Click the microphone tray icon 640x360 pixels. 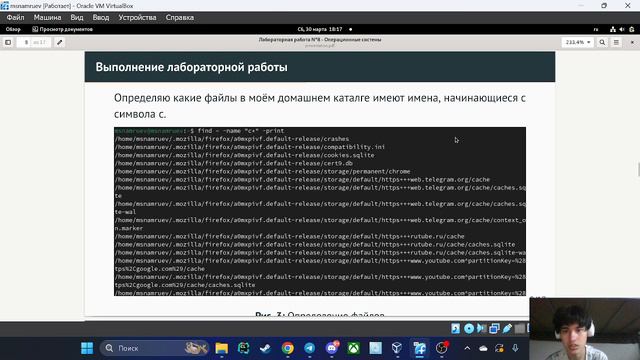[x=515, y=348]
